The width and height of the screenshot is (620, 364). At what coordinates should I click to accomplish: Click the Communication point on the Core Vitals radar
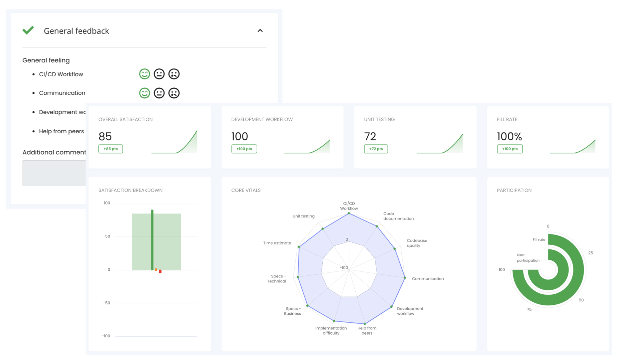(405, 278)
